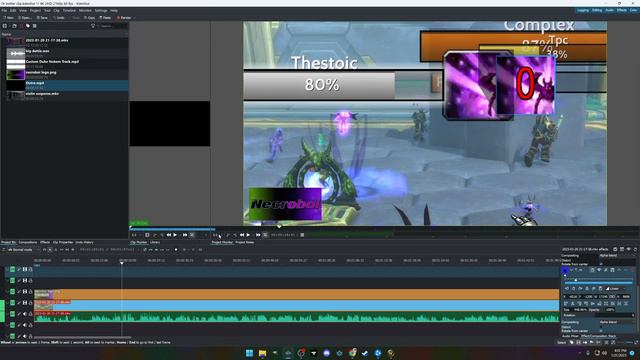The image size is (640, 360).
Task: Toggle the upper Rotate from center checkbox
Action: [601, 264]
